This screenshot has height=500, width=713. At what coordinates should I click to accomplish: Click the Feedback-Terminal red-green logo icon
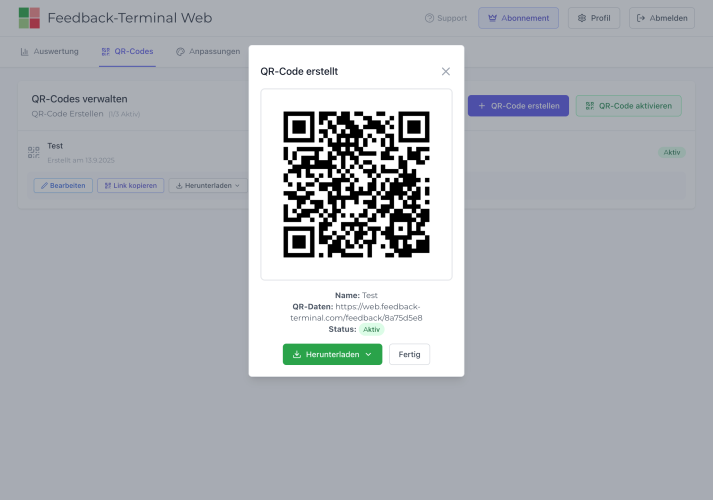coord(29,18)
